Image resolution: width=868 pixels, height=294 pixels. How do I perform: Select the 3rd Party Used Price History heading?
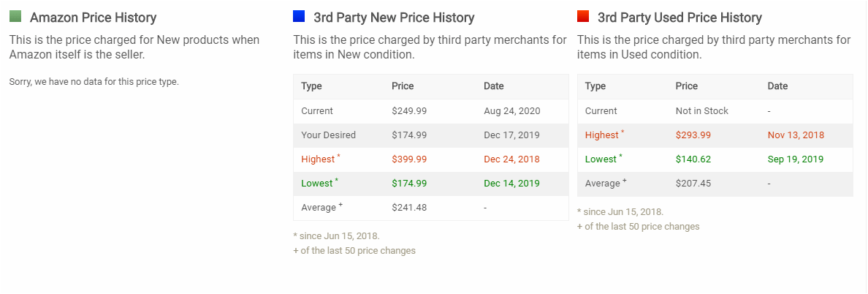click(679, 18)
